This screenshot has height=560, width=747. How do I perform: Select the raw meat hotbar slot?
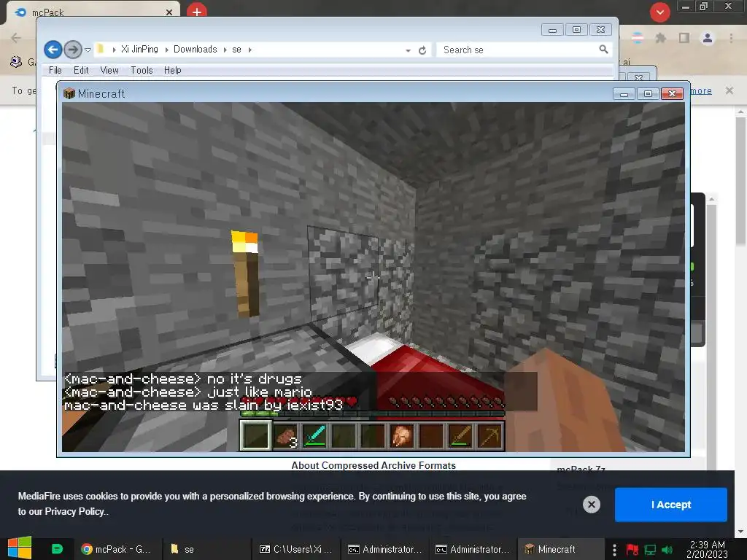286,435
